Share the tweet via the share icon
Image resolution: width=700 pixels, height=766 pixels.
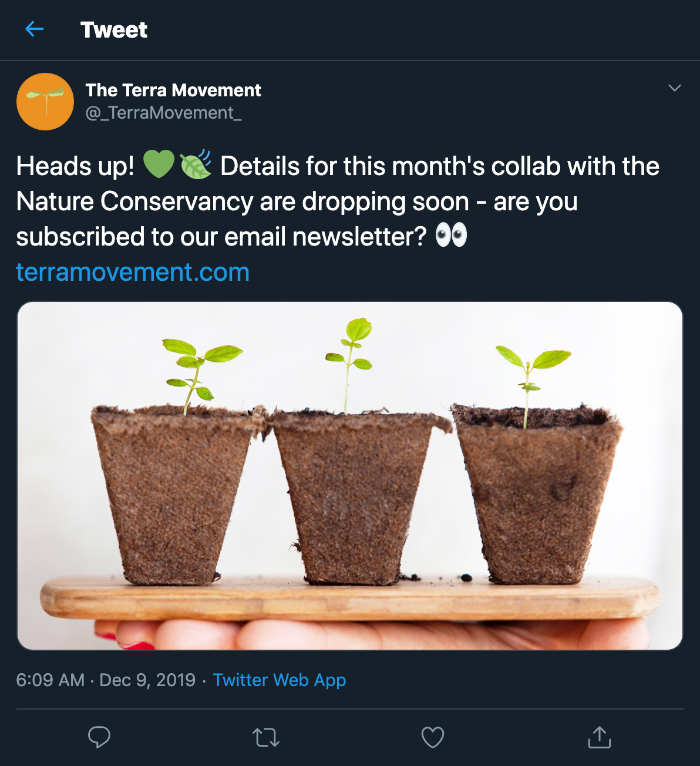coord(599,737)
